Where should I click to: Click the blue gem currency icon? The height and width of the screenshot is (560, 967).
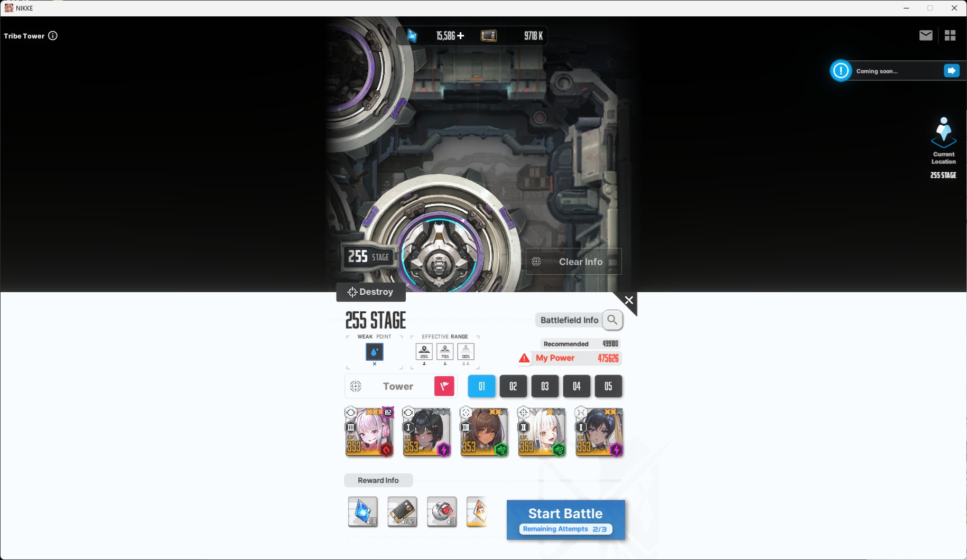pos(412,35)
